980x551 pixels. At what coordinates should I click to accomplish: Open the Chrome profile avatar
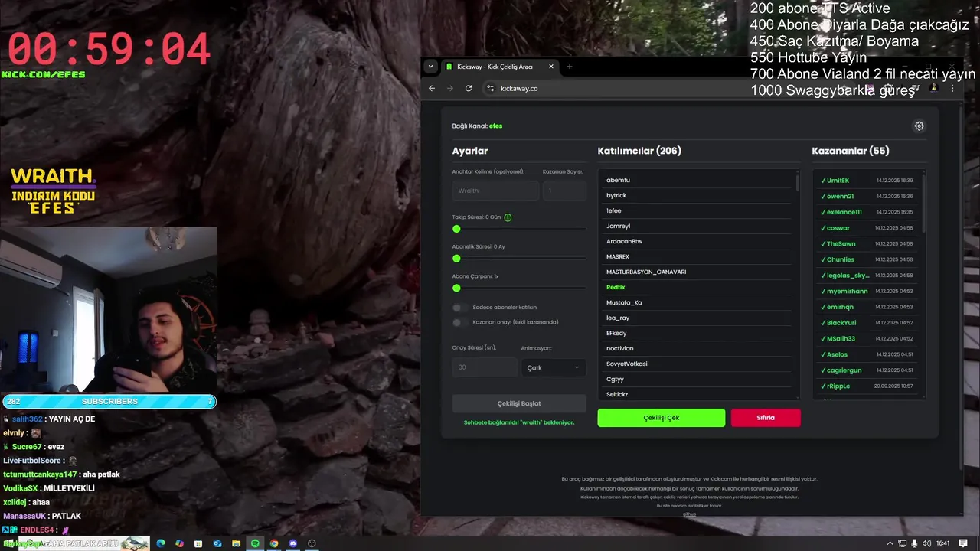click(934, 88)
